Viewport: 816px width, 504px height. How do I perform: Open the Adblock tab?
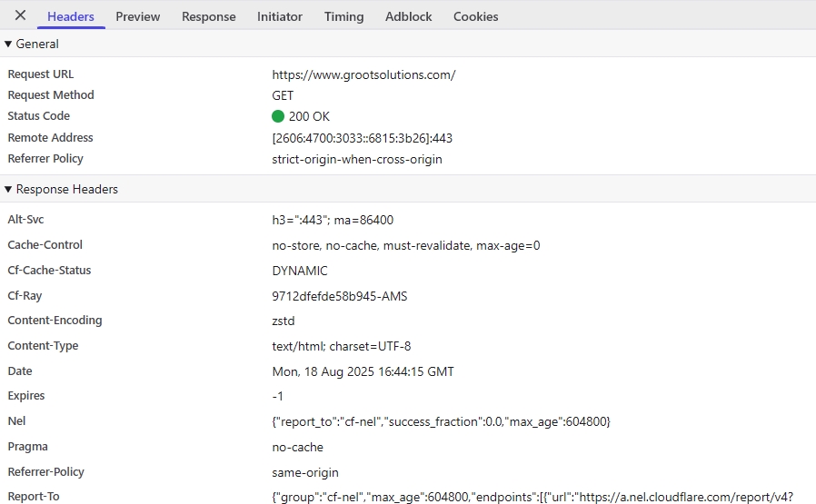click(x=408, y=16)
